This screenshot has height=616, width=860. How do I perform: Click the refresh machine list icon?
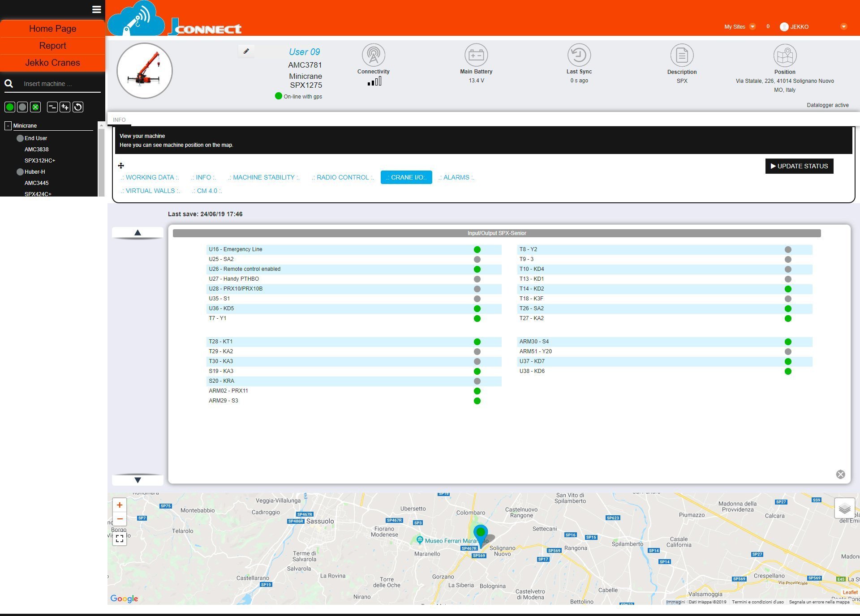click(x=78, y=107)
